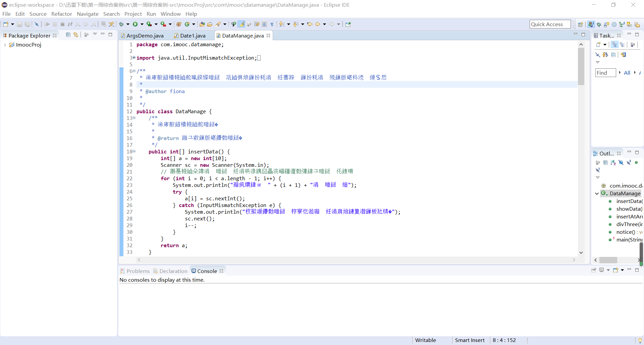Open Type using the toolbar icon

tap(202, 24)
